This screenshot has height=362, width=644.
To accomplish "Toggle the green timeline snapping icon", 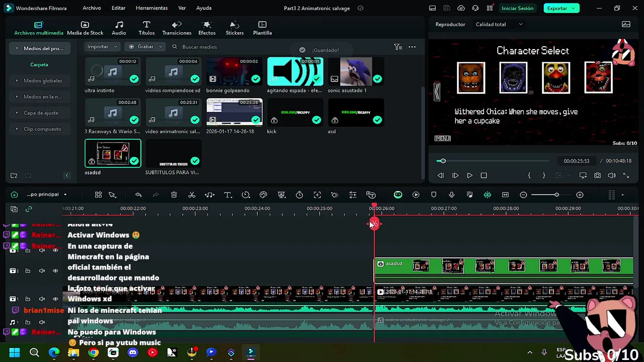I will click(x=487, y=195).
